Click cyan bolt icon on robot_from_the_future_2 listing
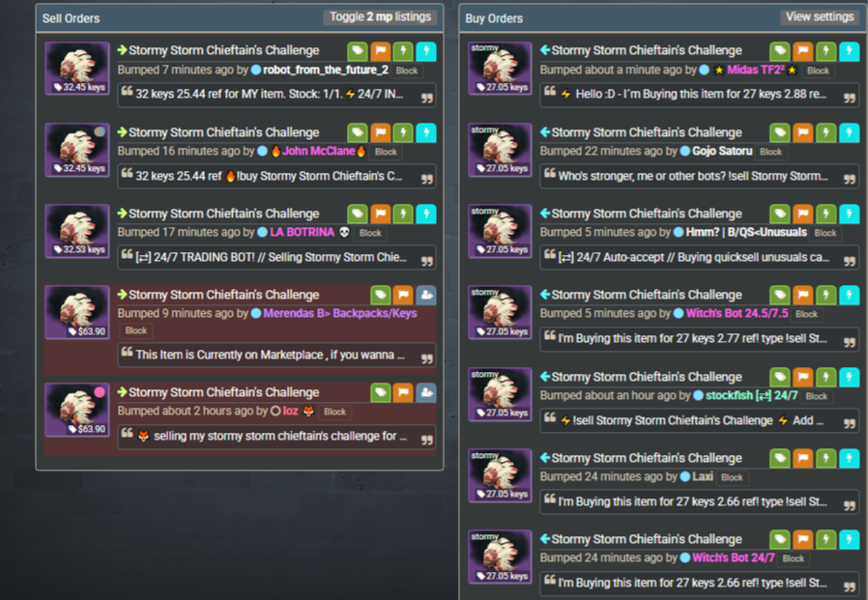868x600 pixels. pos(425,51)
